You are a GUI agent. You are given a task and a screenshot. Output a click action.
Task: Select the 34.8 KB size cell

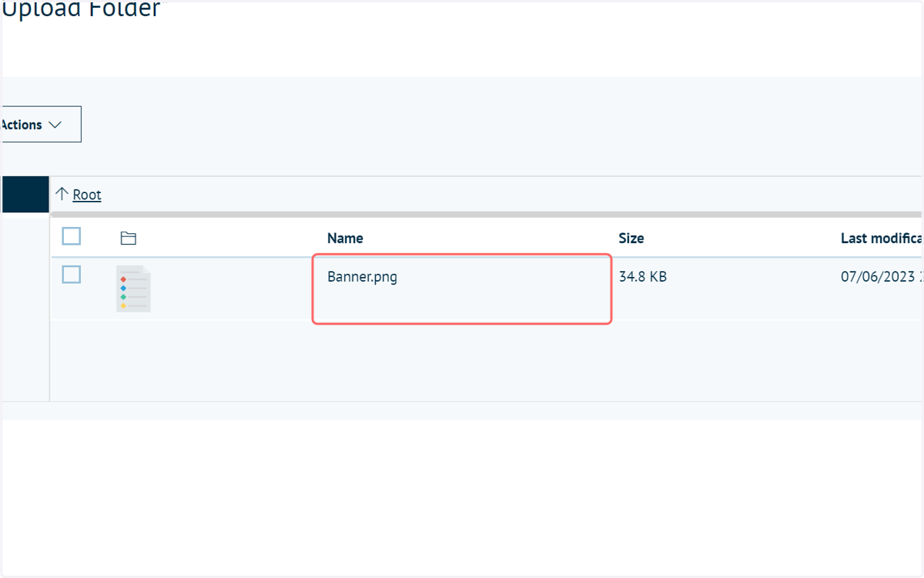[x=643, y=277]
